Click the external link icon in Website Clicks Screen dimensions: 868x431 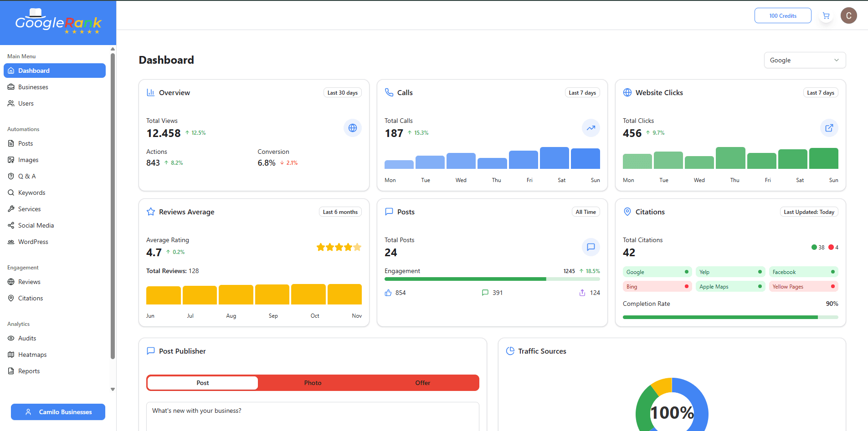tap(829, 128)
